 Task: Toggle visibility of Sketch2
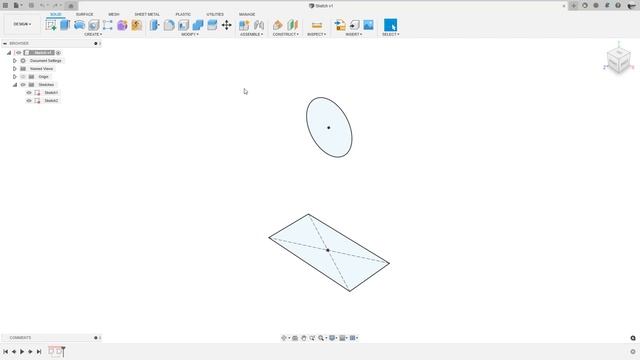click(29, 100)
